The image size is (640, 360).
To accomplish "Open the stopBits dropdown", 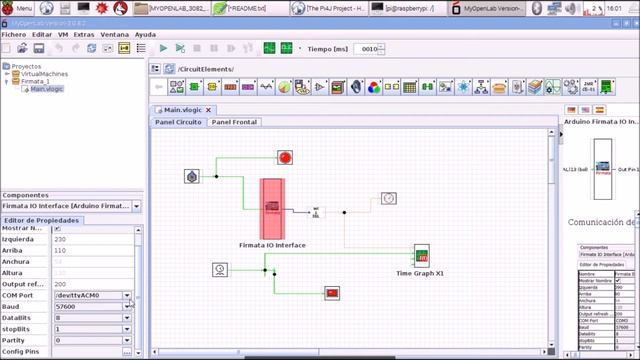I will tap(127, 329).
